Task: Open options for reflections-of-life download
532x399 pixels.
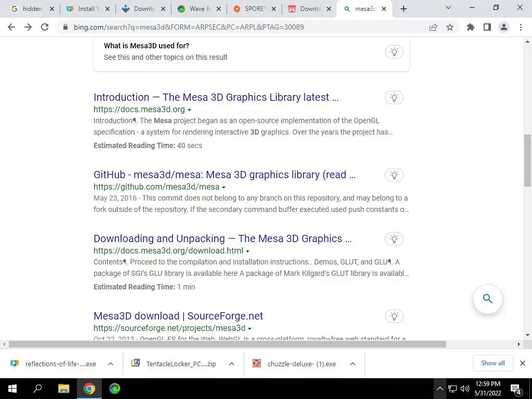Action: tap(111, 364)
